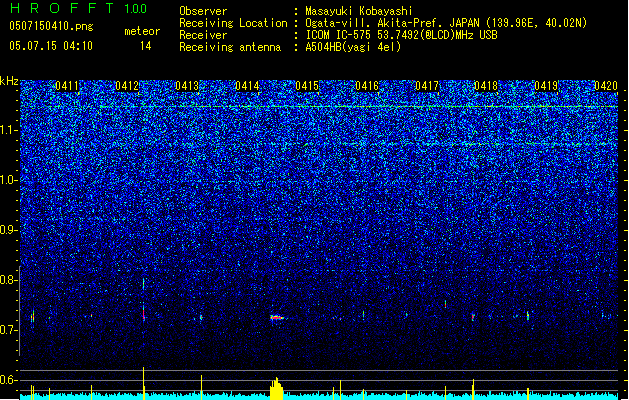Click the meteor count label
The image size is (629, 400).
pos(142,31)
